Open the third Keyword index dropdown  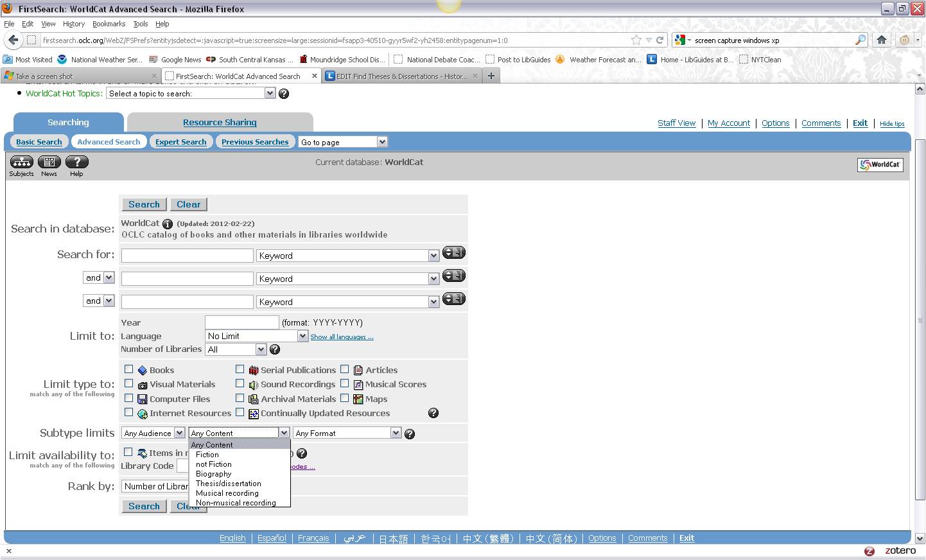coord(347,302)
